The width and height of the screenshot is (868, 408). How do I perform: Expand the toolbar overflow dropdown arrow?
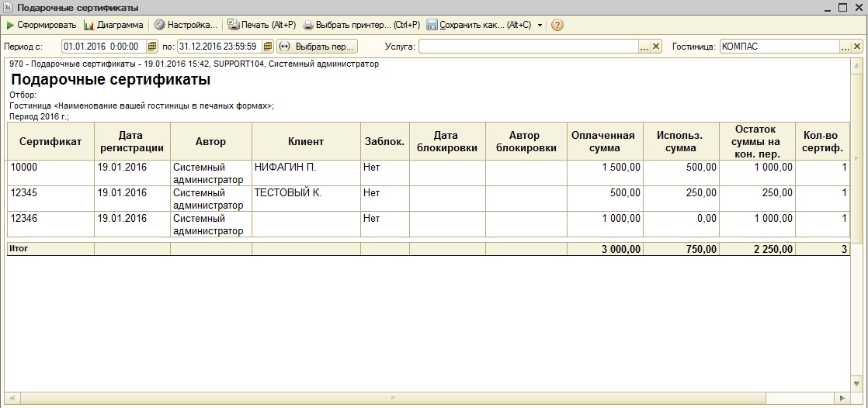pyautogui.click(x=540, y=25)
